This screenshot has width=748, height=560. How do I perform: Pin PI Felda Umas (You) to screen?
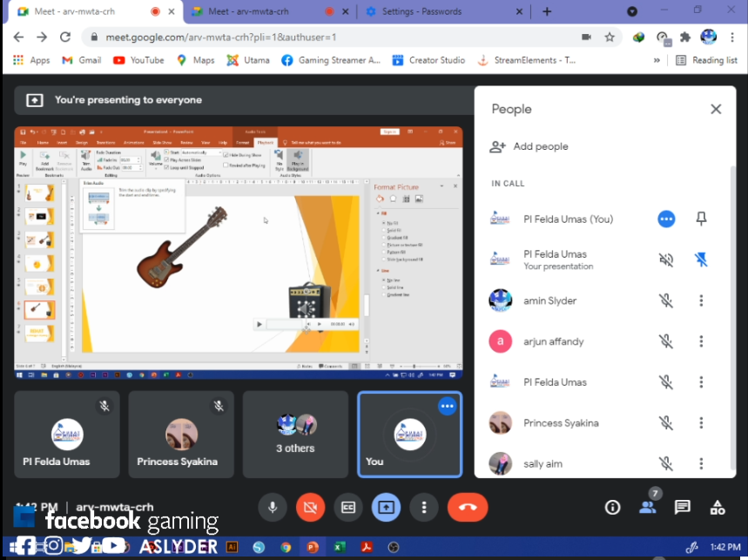[701, 219]
